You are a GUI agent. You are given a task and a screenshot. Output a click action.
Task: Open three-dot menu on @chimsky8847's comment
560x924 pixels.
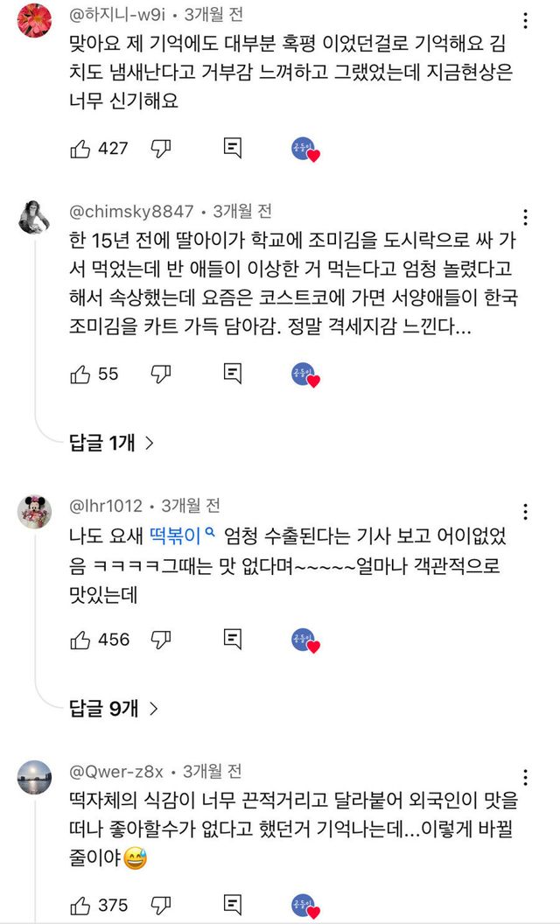point(525,216)
